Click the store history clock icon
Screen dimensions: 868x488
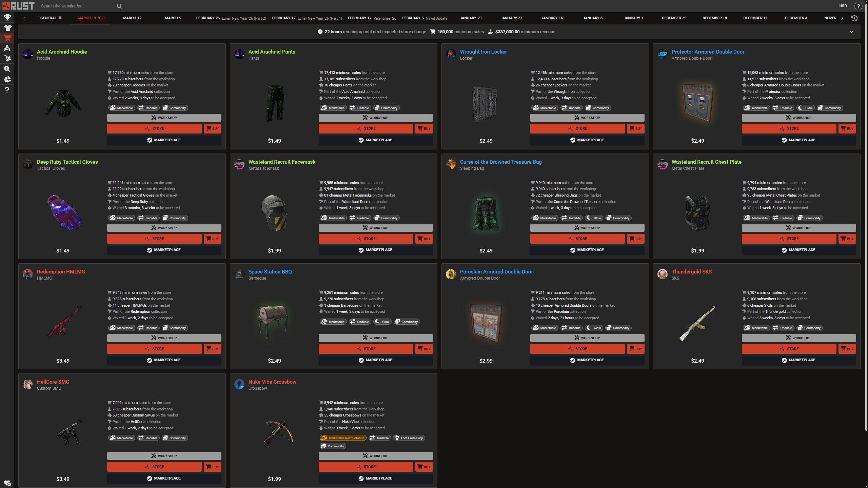(x=854, y=18)
